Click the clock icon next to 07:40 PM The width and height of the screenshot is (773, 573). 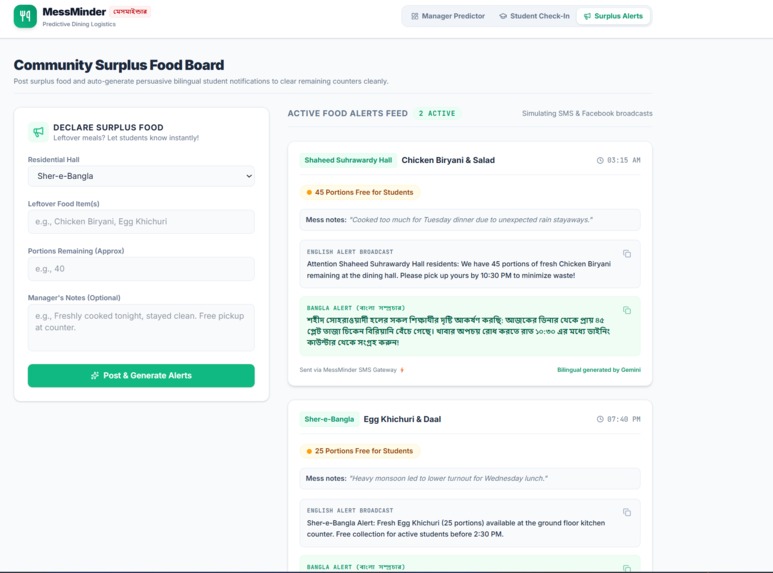click(600, 419)
